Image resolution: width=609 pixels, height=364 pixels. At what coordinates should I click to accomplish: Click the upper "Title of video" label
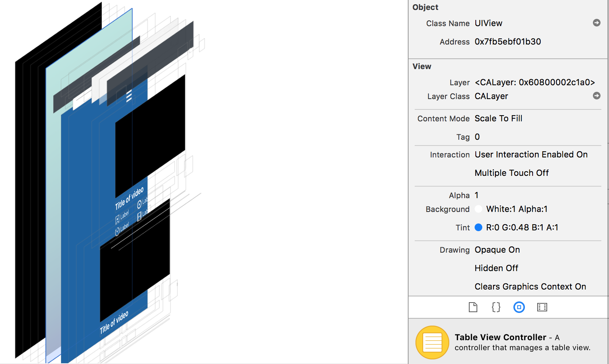pos(129,199)
